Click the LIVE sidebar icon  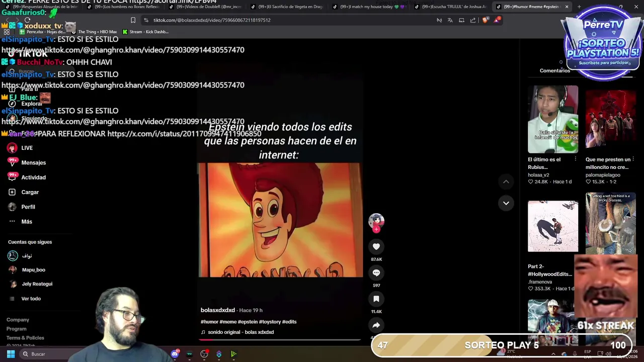click(12, 148)
